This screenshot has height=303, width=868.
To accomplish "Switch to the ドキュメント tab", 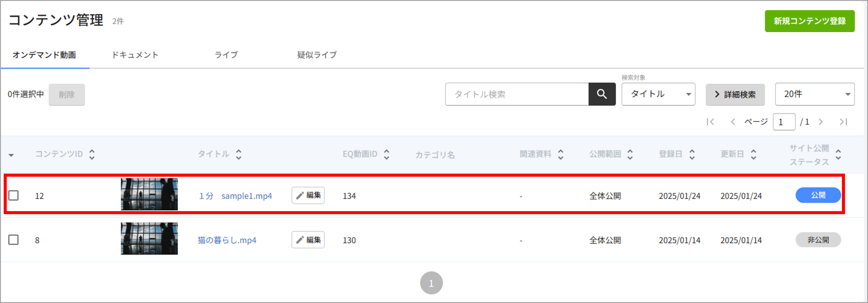I will [135, 55].
